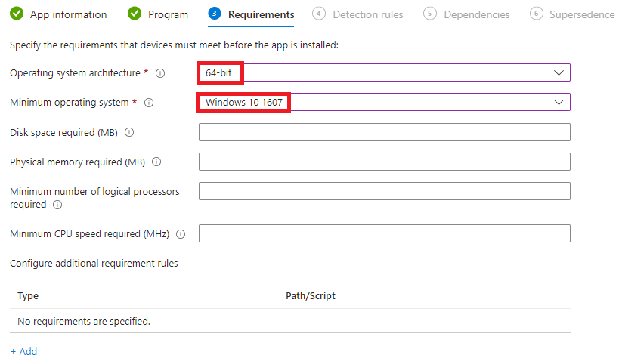Select the Requirements tab
This screenshot has width=619, height=364.
tap(261, 14)
